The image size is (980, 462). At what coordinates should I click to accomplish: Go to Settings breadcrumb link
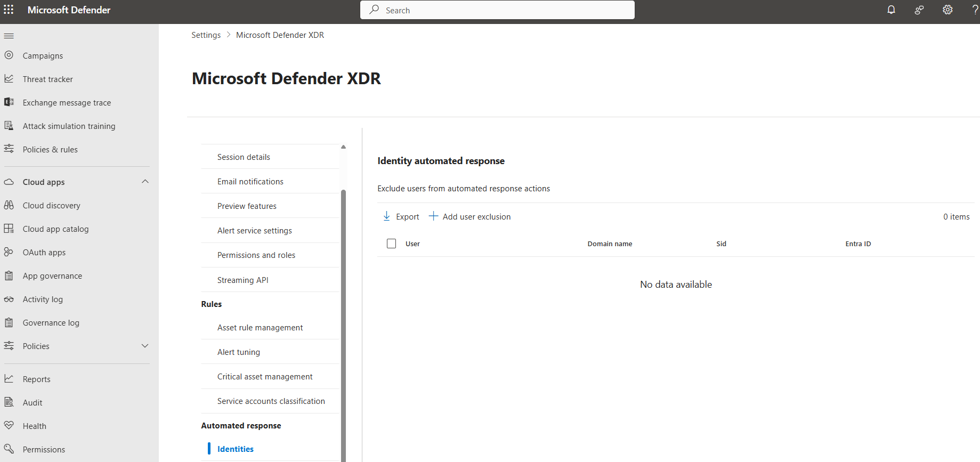206,35
